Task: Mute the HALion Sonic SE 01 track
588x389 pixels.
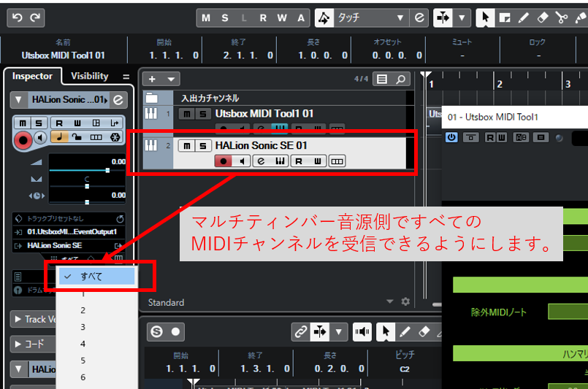Action: 187,146
